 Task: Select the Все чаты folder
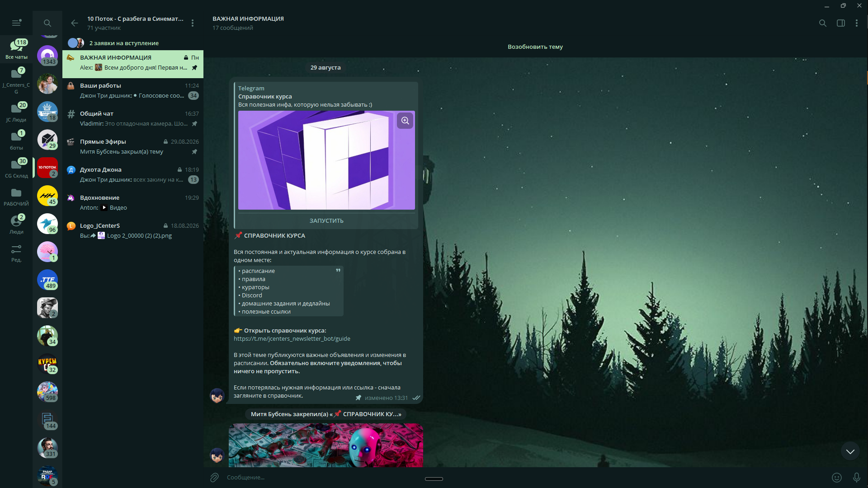[x=16, y=49]
